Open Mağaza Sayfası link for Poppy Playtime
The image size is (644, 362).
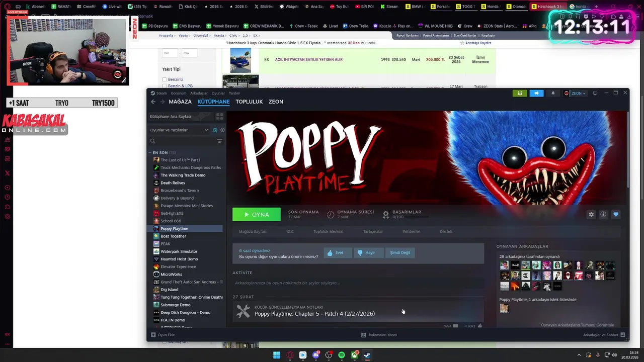pos(253,232)
